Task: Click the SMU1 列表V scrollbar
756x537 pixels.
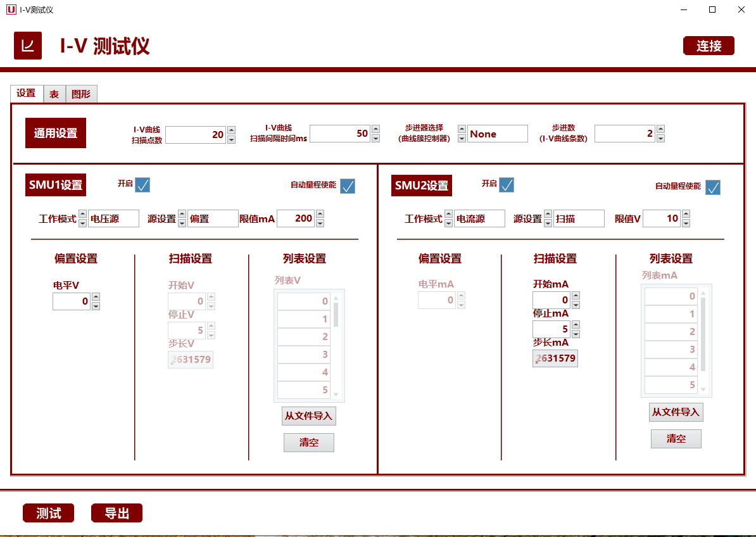Action: click(336, 315)
